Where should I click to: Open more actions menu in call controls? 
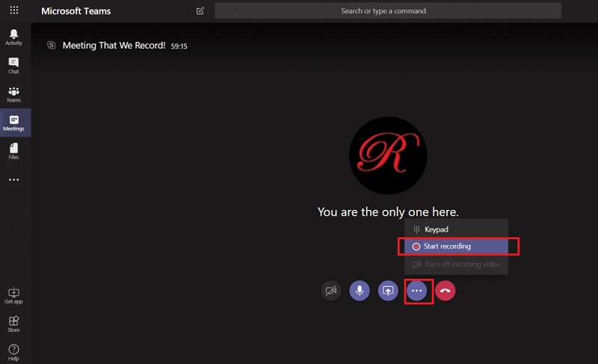coord(417,291)
